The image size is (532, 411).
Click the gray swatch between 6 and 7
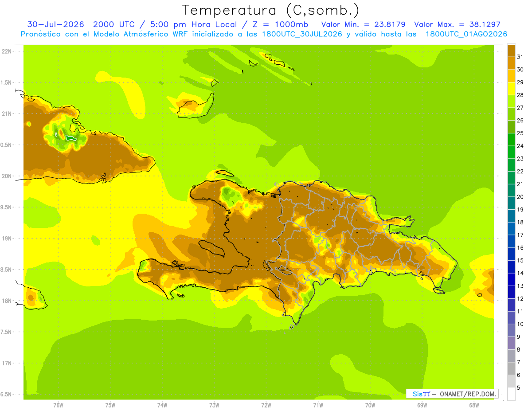click(511, 368)
